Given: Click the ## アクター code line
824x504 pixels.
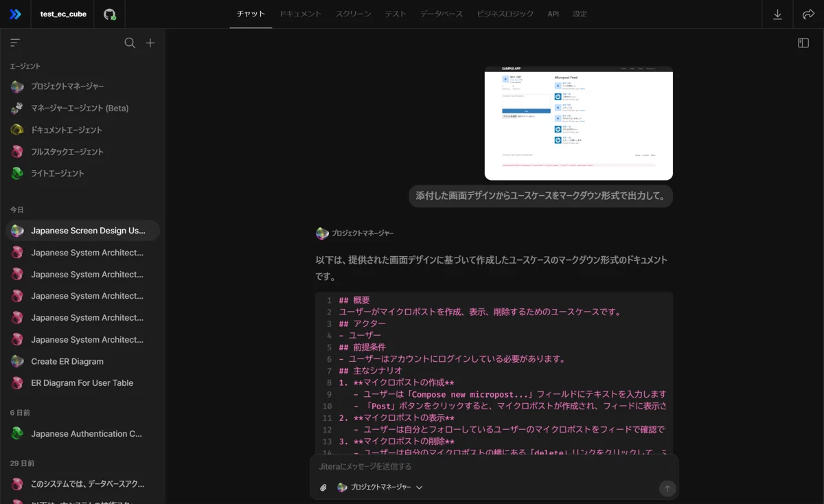Looking at the screenshot, I should 362,323.
